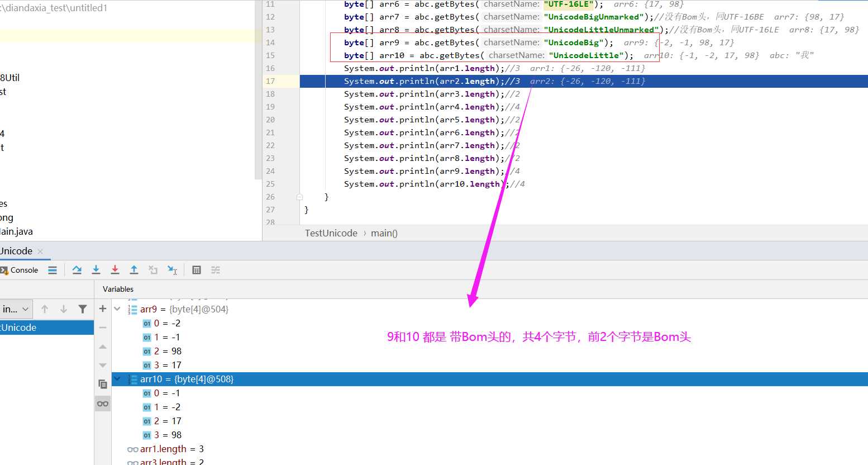Click the Step Over debug icon
Screen dimensions: 868x465
[77, 270]
